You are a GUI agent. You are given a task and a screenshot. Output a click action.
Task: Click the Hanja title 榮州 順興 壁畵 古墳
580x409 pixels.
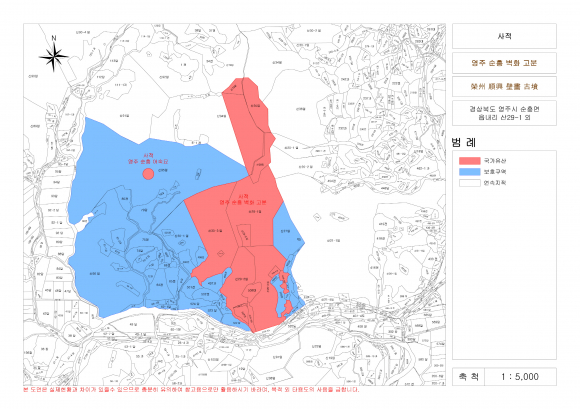504,87
